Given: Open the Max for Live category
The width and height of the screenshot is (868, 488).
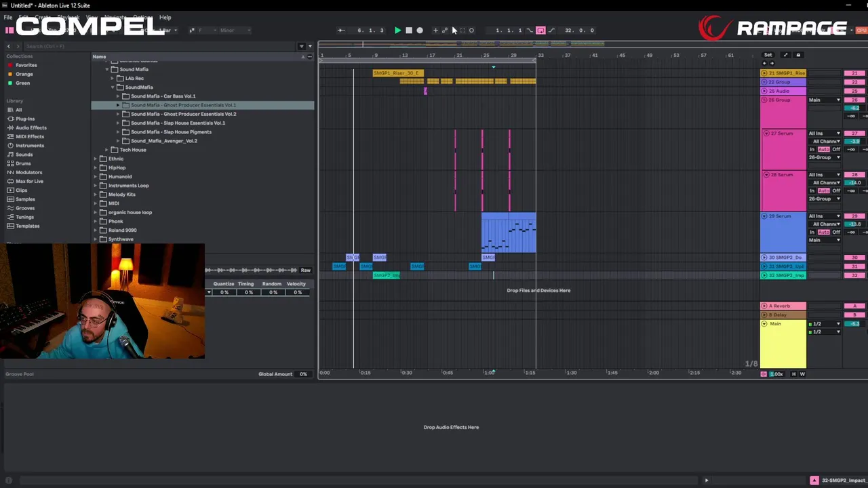Looking at the screenshot, I should point(29,181).
